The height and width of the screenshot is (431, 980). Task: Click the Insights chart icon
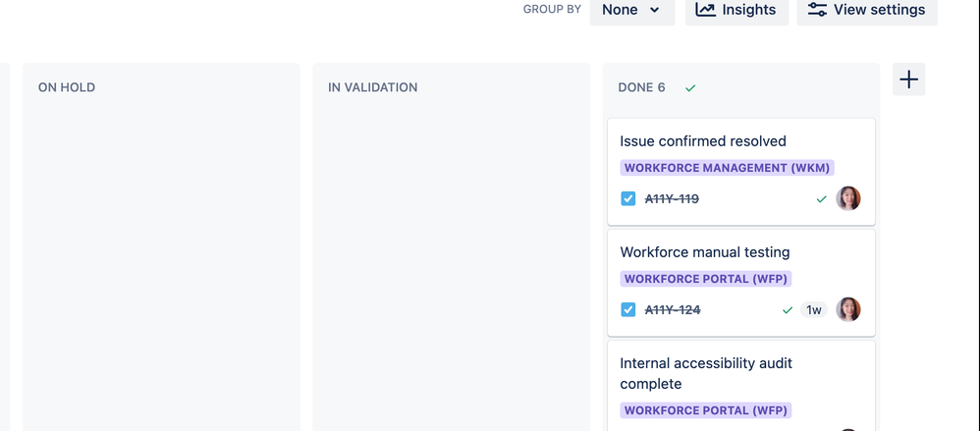706,10
